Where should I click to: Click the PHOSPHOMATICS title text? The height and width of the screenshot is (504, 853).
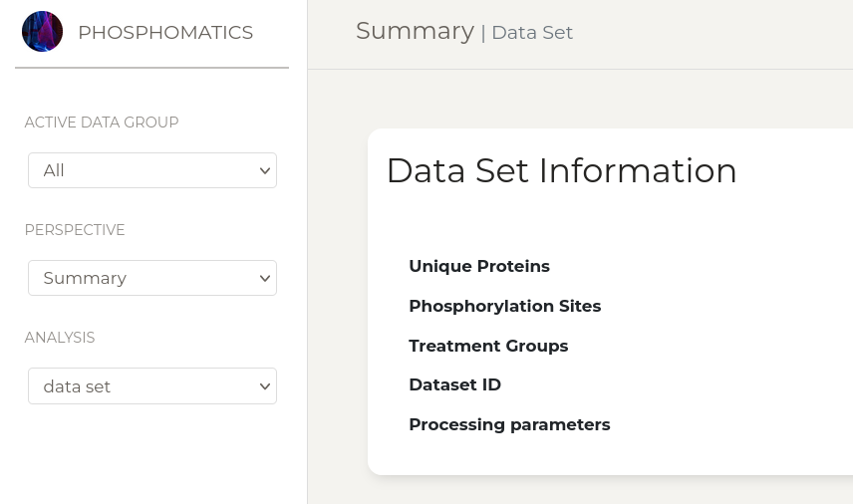pyautogui.click(x=165, y=32)
